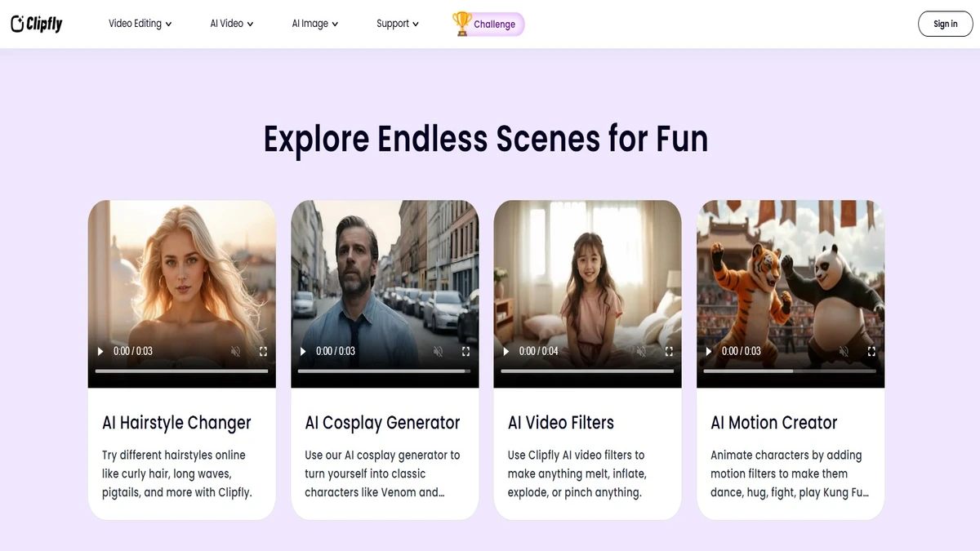
Task: Seek the AI Video Filters video progress bar
Action: pyautogui.click(x=587, y=371)
